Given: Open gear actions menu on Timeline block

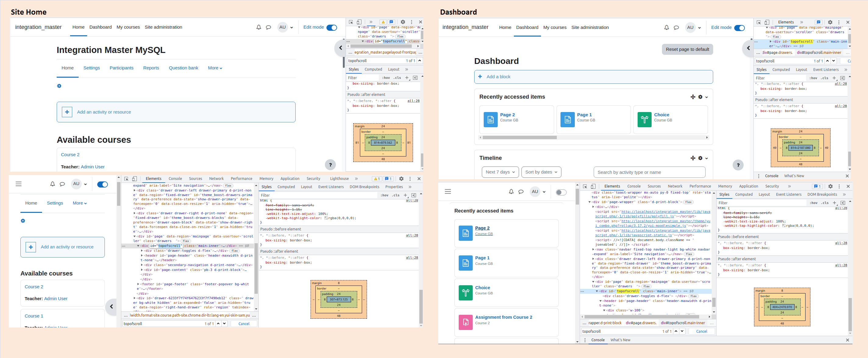Looking at the screenshot, I should point(700,158).
